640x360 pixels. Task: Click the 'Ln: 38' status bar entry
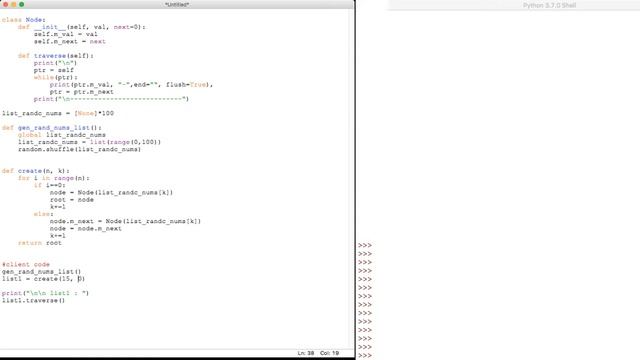306,353
